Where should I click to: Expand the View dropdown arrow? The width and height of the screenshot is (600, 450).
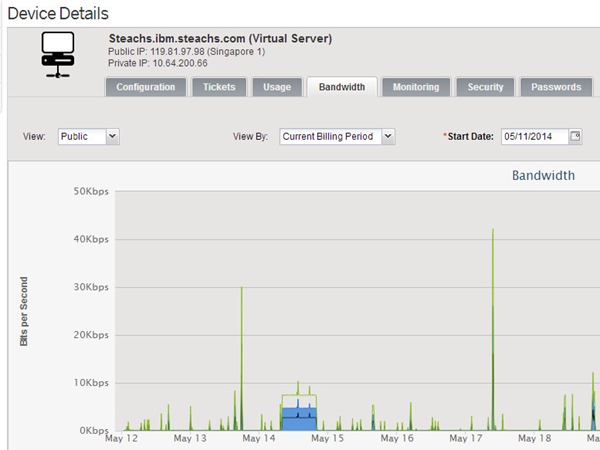click(x=112, y=136)
